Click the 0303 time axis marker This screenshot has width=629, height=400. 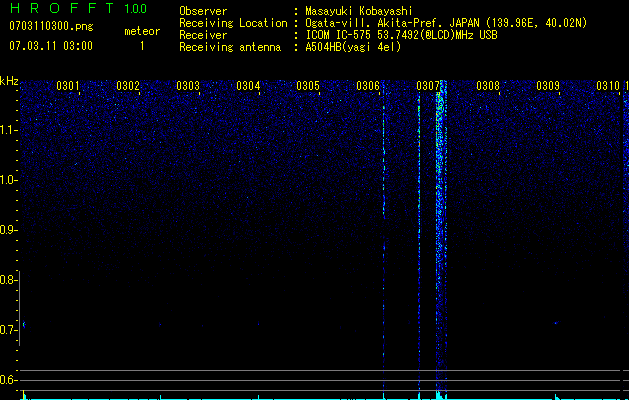188,86
